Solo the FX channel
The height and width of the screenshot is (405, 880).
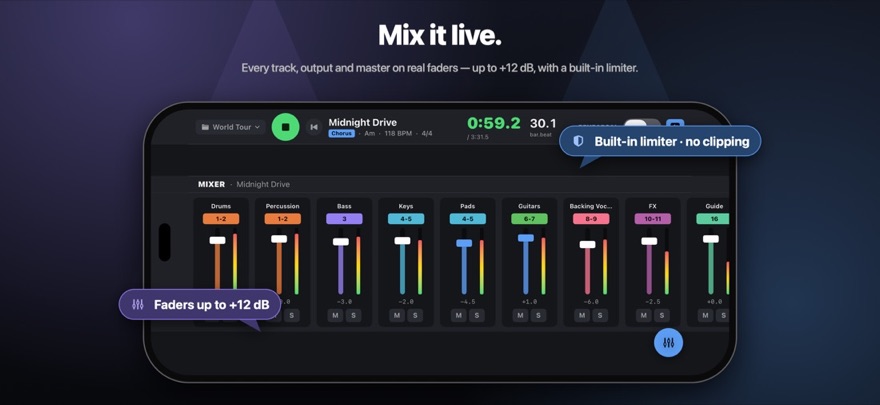pos(662,316)
